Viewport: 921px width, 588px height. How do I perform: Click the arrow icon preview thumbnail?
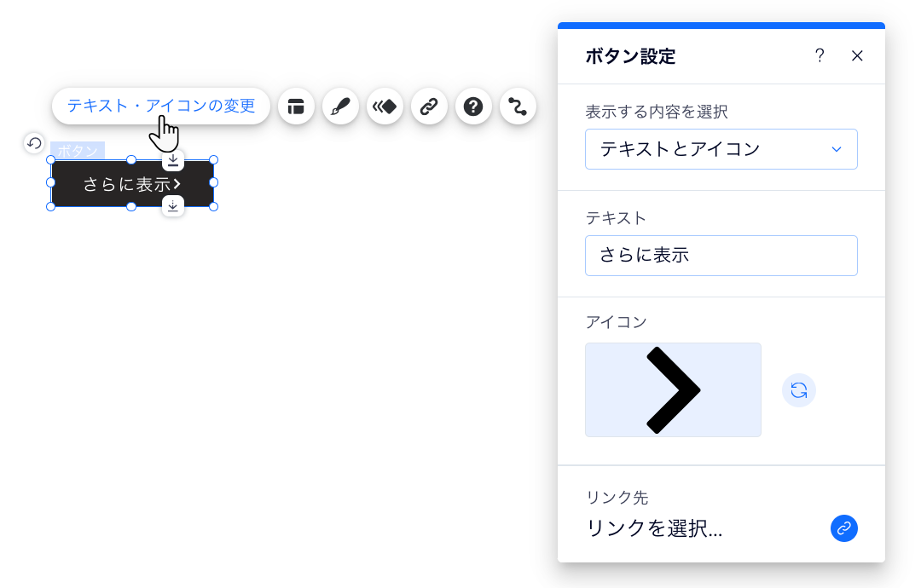[673, 389]
